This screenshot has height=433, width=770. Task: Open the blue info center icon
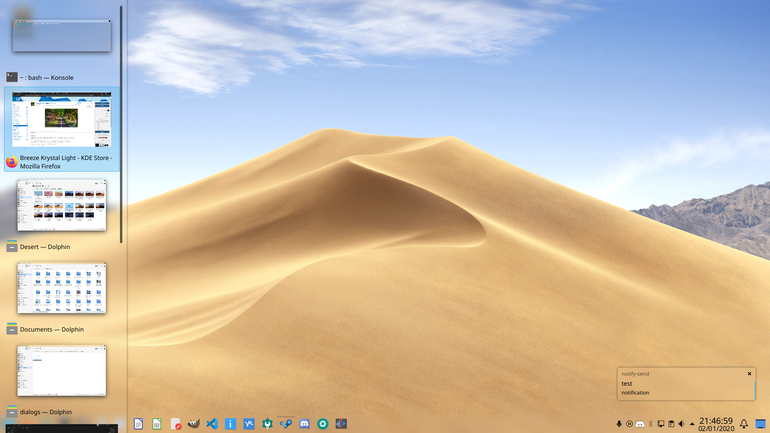230,424
